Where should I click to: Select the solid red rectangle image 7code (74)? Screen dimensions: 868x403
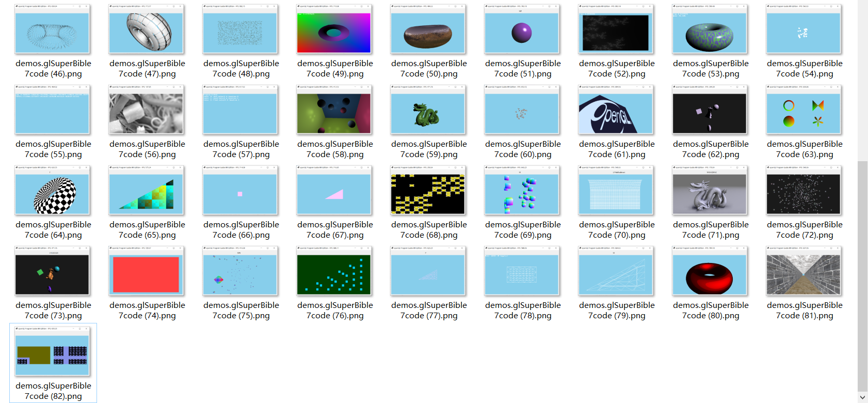pyautogui.click(x=146, y=274)
